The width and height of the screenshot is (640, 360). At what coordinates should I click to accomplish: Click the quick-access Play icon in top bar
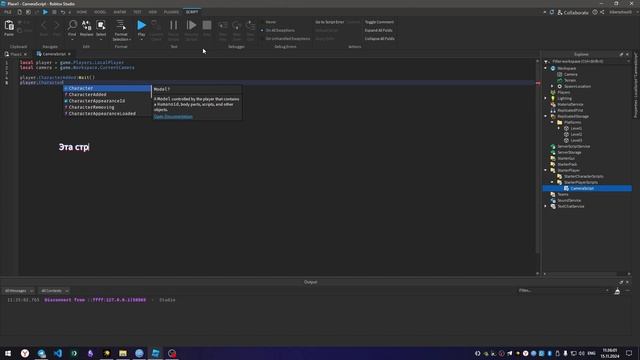(x=45, y=12)
